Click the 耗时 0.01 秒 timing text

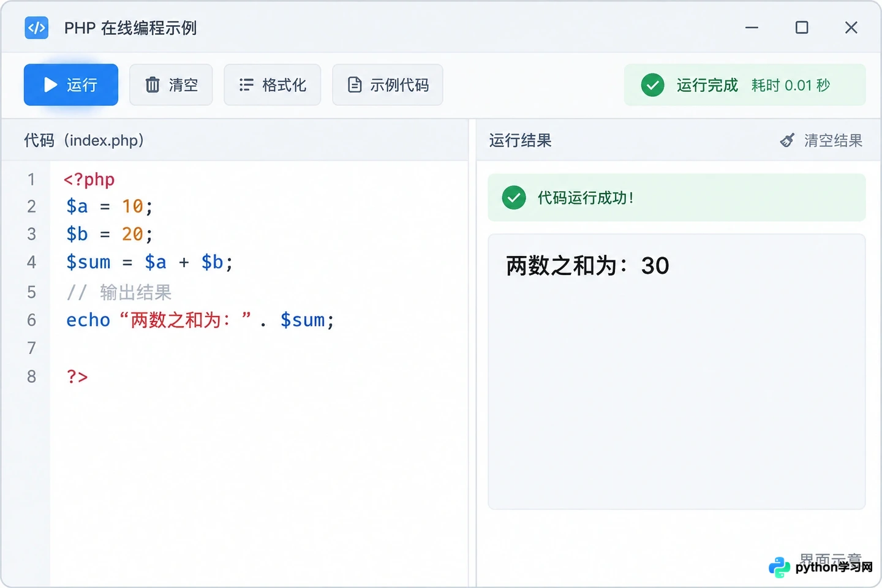pyautogui.click(x=791, y=85)
